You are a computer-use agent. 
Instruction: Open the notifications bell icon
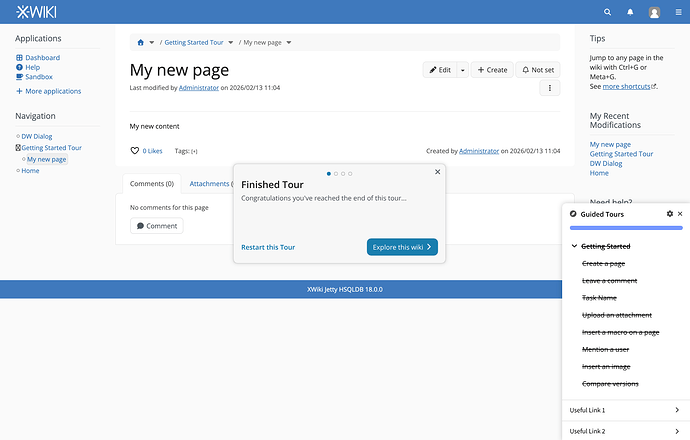(630, 12)
